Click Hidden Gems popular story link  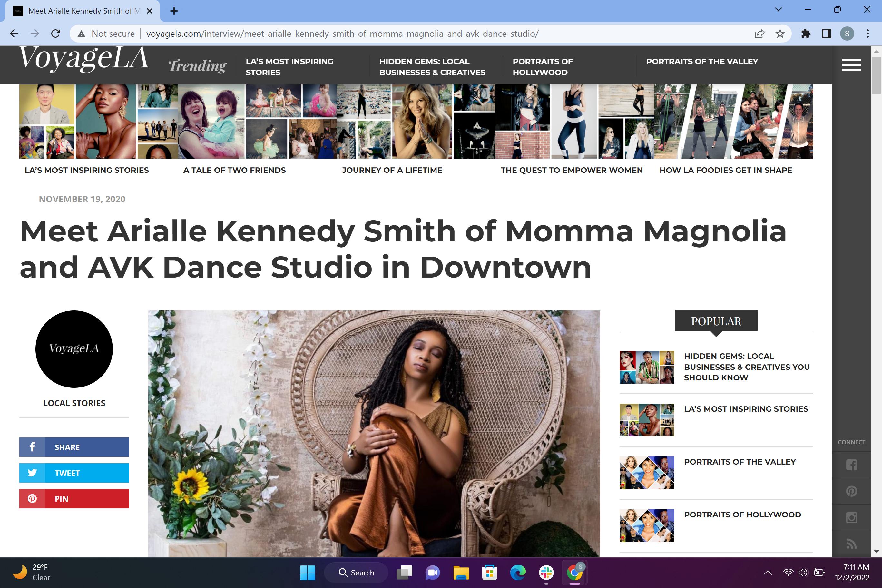746,367
